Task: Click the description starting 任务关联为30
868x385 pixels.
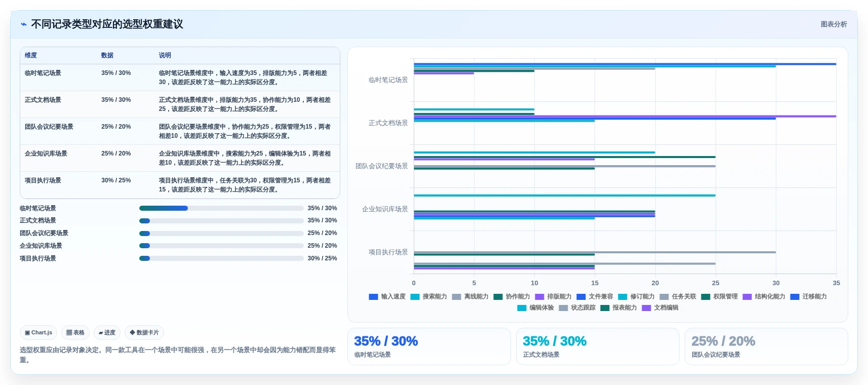Action: point(245,185)
